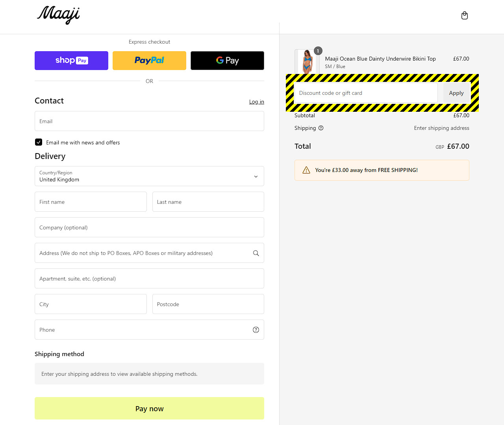Uncheck Email me with news and offers
Screen dimensions: 504x425
(39, 142)
